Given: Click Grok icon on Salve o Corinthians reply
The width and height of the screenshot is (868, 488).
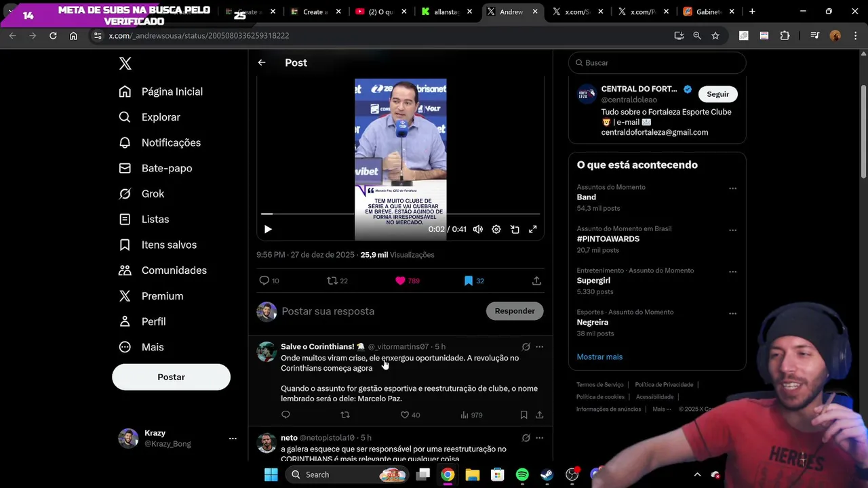Looking at the screenshot, I should click(526, 346).
